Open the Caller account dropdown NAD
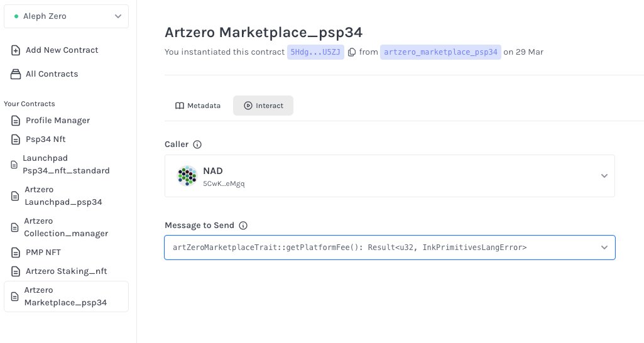Screen dimensions: 644x343 click(x=390, y=176)
